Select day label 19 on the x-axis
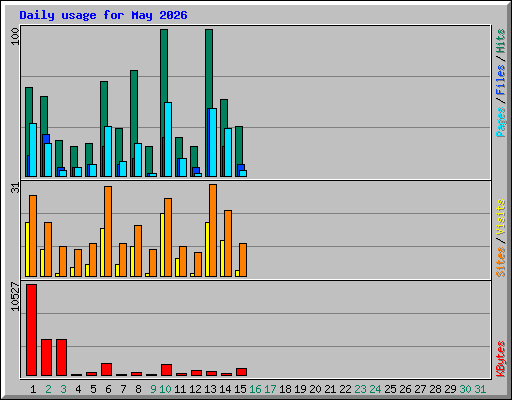512x400 pixels. click(x=300, y=389)
